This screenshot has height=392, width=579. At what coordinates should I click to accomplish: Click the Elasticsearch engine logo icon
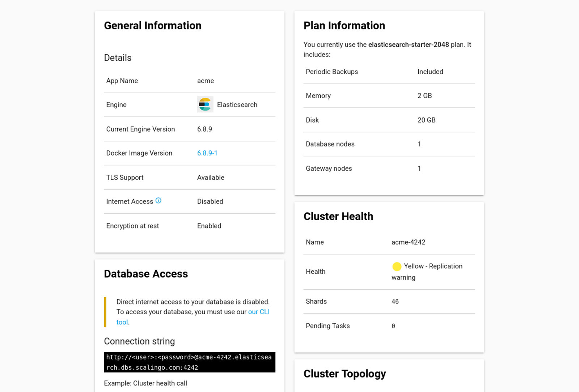[x=205, y=105]
